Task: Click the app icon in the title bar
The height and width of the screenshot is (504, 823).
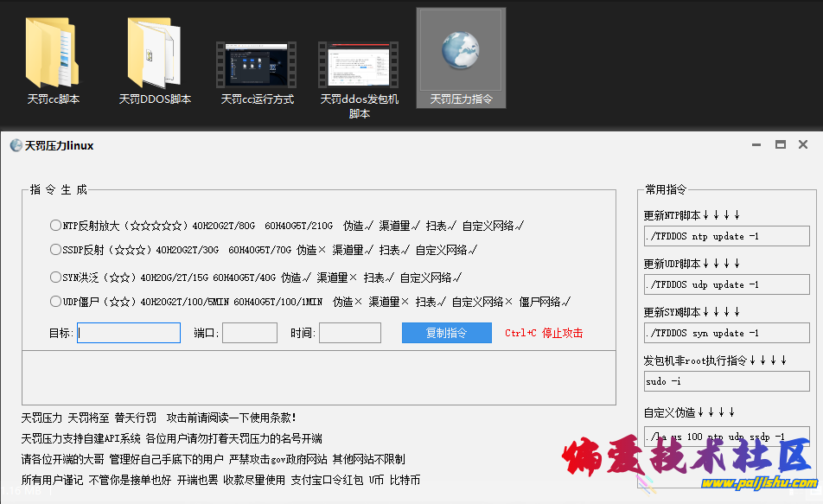Action: pos(16,145)
